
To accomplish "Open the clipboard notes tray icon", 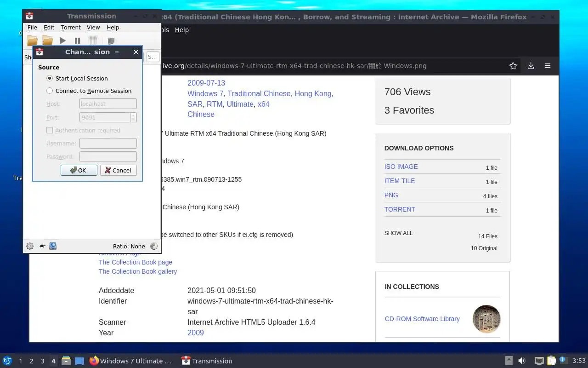I will 552,361.
